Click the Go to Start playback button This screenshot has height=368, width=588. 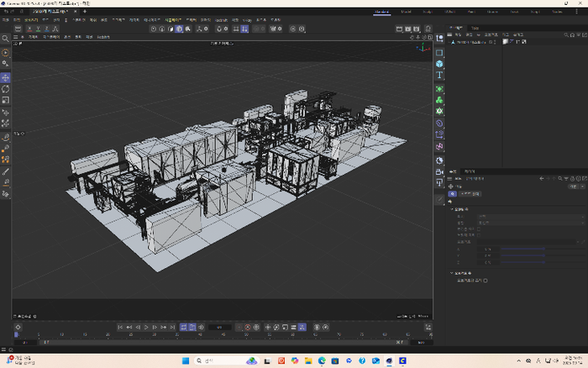click(x=120, y=327)
